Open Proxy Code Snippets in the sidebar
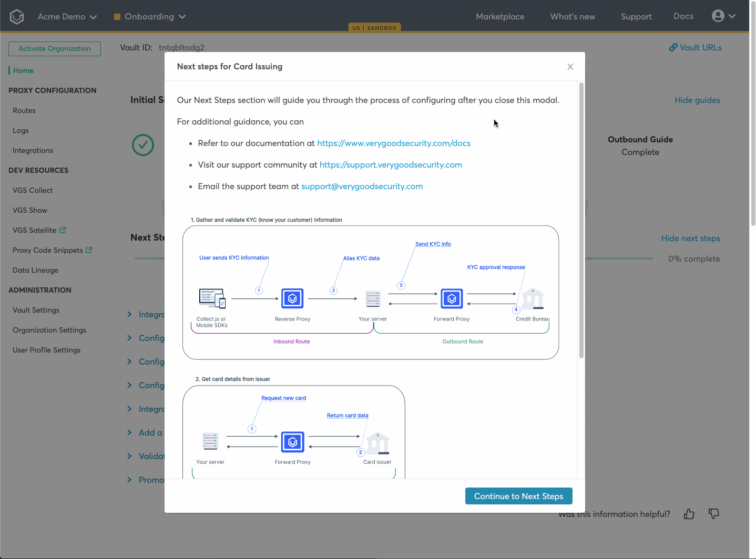 point(47,250)
